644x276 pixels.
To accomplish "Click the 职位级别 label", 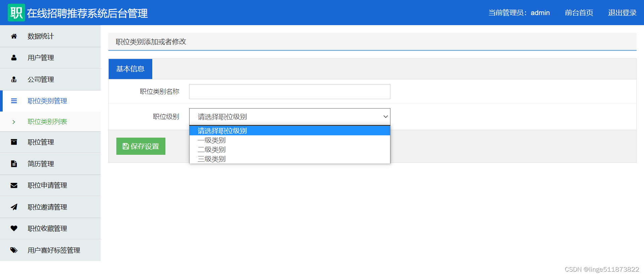I will tap(166, 117).
